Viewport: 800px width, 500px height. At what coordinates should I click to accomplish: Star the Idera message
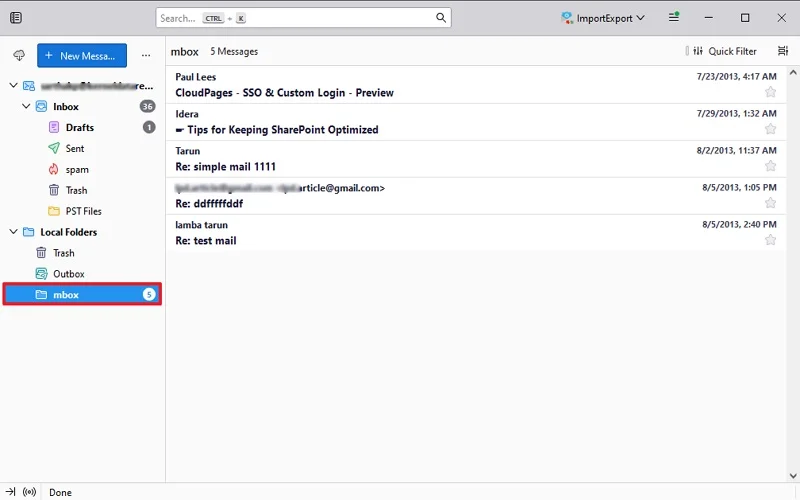point(770,129)
